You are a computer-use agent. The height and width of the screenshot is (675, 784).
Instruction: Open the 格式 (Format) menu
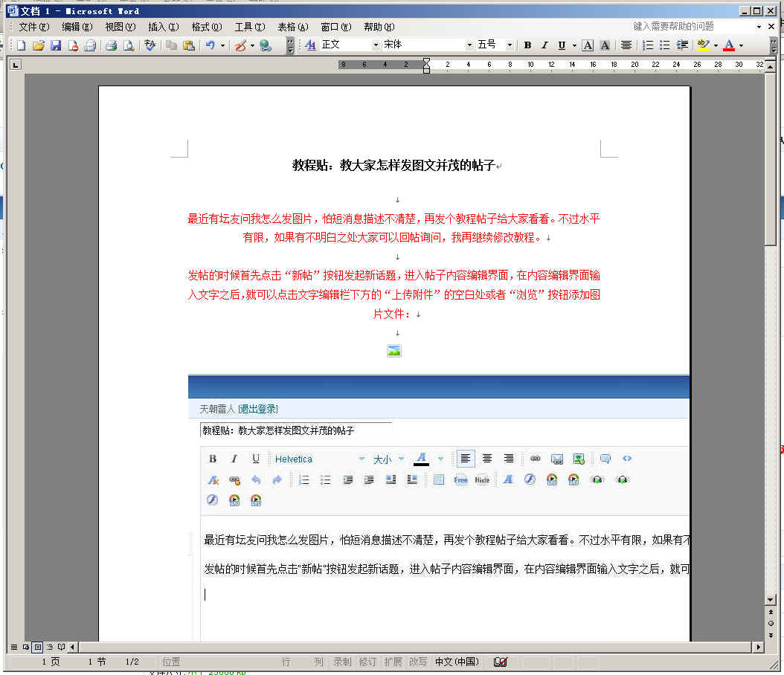[206, 27]
